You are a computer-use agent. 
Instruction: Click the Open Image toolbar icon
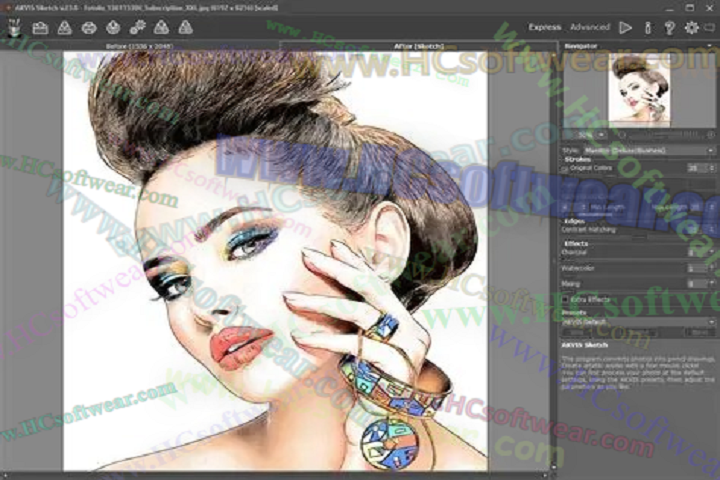pos(40,28)
